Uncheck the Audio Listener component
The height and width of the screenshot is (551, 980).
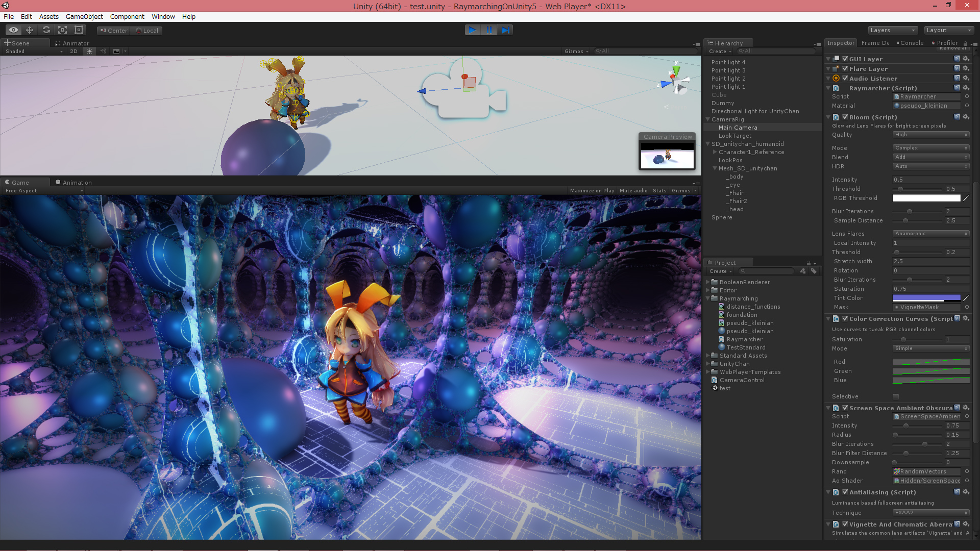845,78
